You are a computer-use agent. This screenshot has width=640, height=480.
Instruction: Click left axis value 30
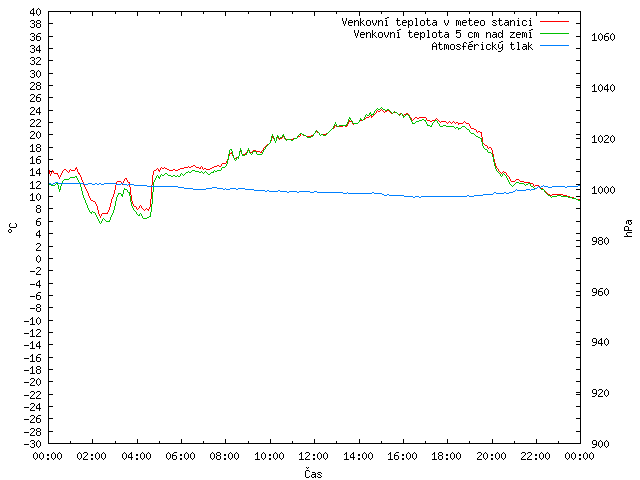[36, 74]
